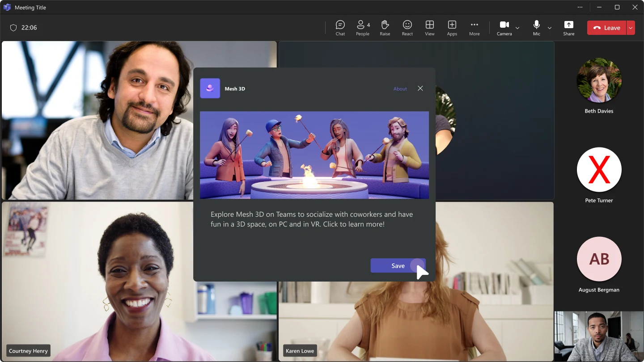Click the Teams logo in title bar
The image size is (644, 362).
click(7, 7)
